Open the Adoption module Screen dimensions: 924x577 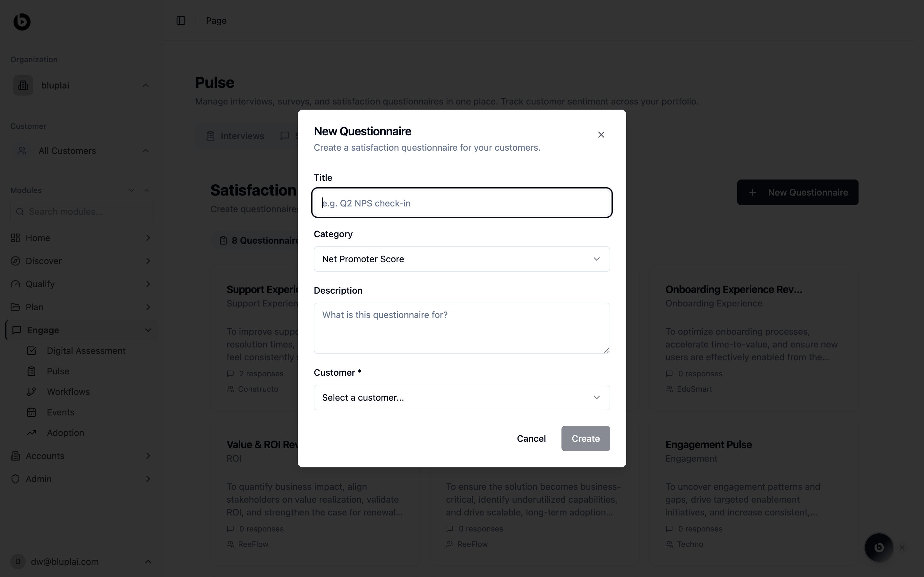coord(65,433)
